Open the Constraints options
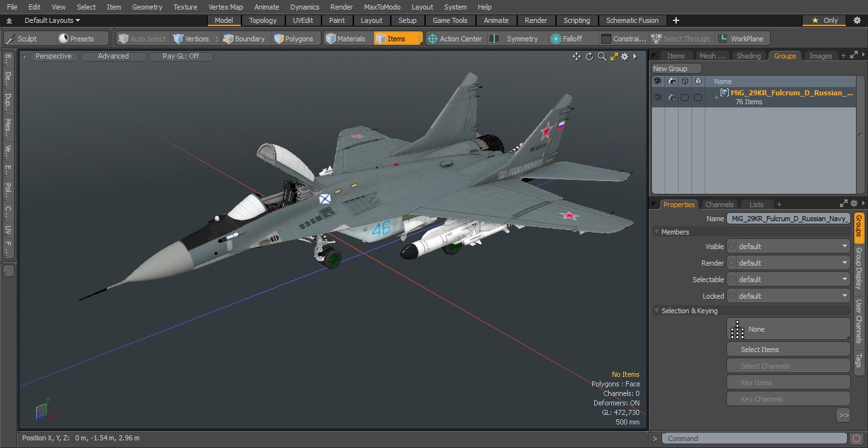This screenshot has height=448, width=868. (x=624, y=39)
